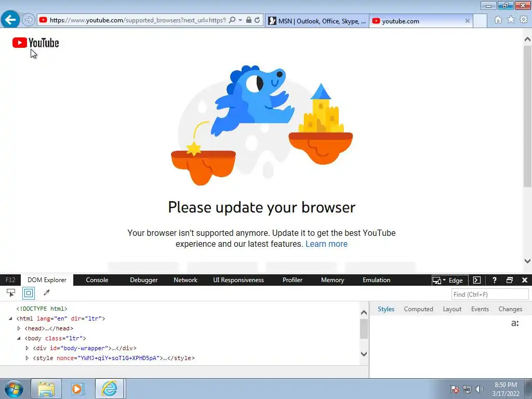Viewport: 532px width, 399px height.
Task: Switch to the Styles pane tab
Action: [x=386, y=309]
